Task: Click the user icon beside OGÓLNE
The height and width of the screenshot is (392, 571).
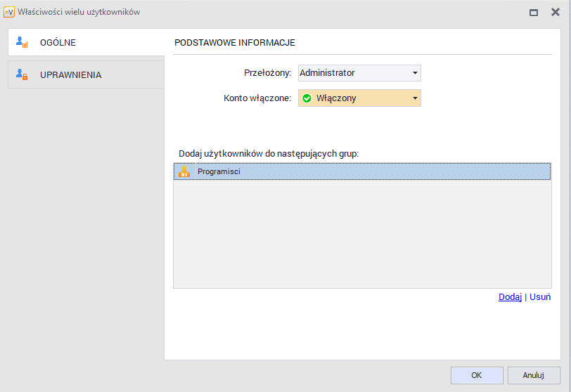Action: coord(22,43)
